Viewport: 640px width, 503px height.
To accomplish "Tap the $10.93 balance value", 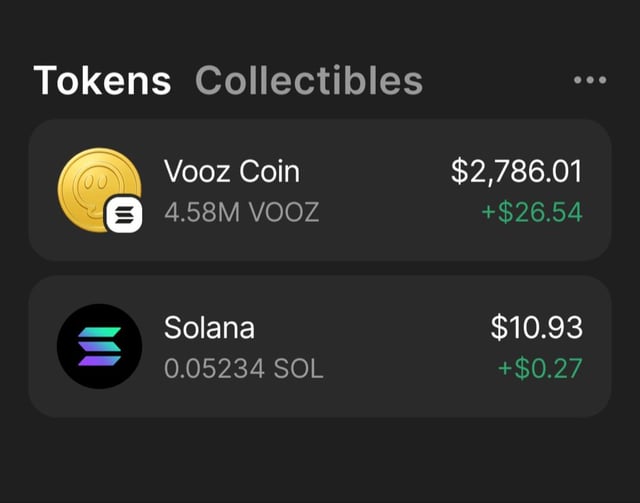I will (537, 327).
